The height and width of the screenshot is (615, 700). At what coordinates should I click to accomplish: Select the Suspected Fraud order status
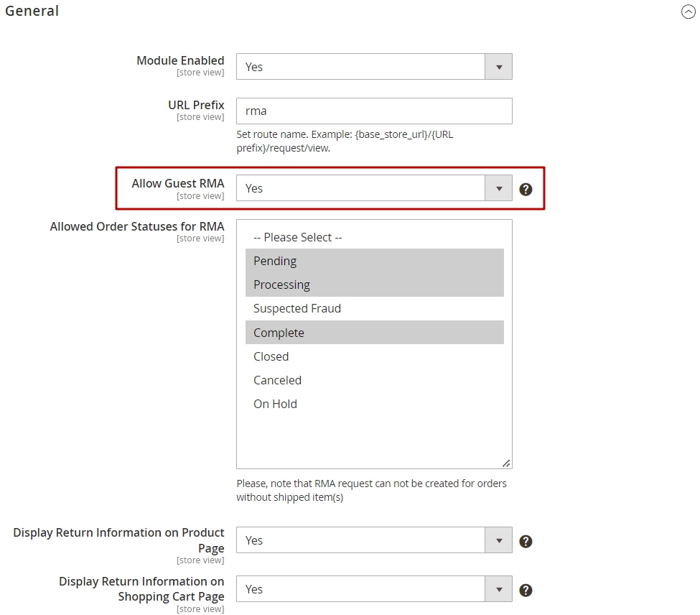pyautogui.click(x=375, y=309)
